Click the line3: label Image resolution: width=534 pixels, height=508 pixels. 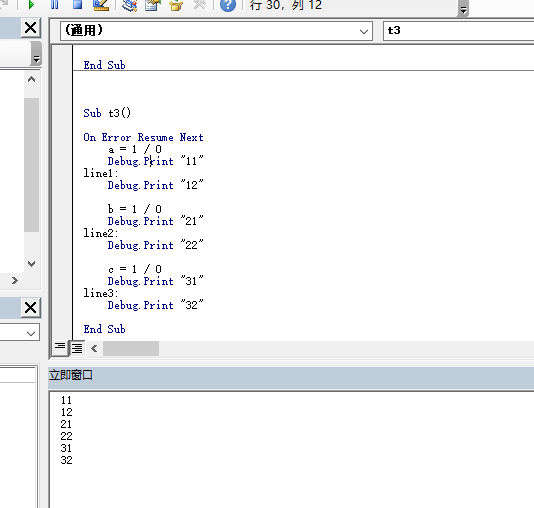coord(101,293)
